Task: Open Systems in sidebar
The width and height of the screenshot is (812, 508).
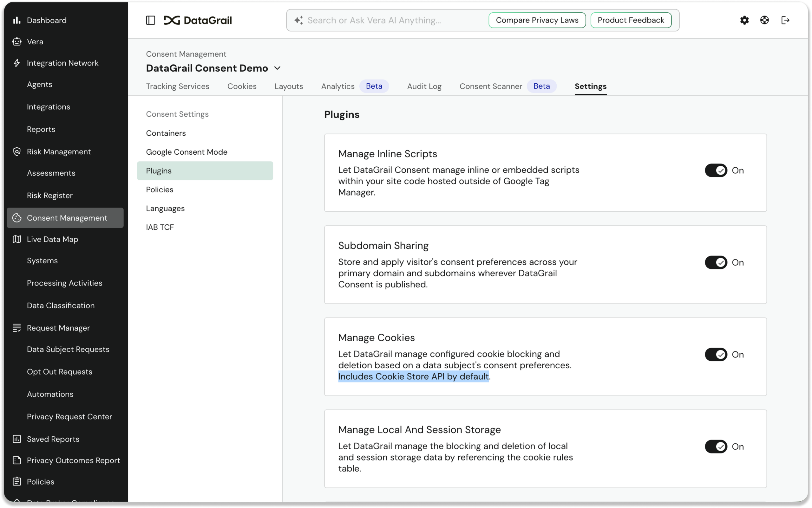Action: [x=43, y=261]
